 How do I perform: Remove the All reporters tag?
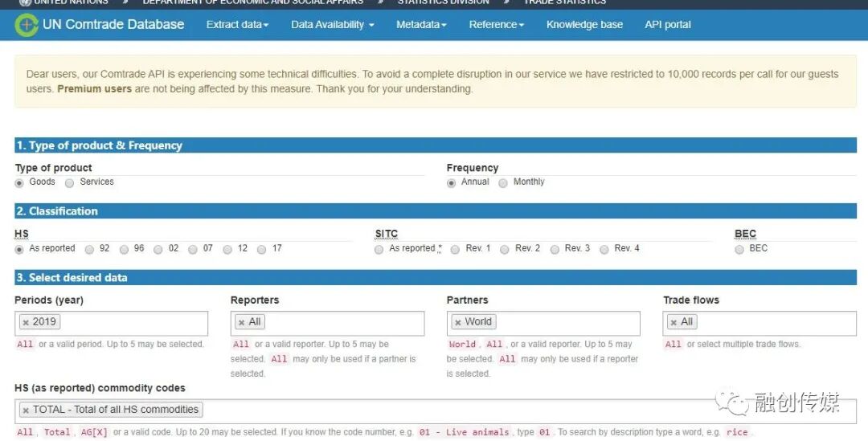point(241,322)
